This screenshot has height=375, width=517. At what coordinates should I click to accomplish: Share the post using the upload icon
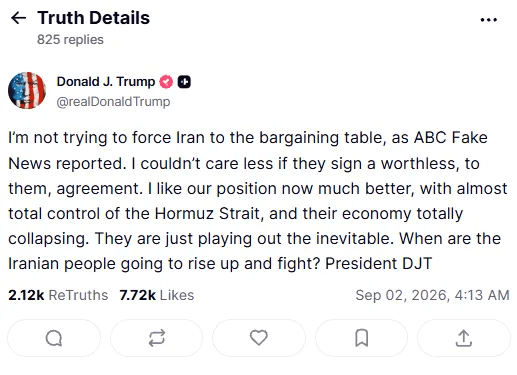click(464, 338)
